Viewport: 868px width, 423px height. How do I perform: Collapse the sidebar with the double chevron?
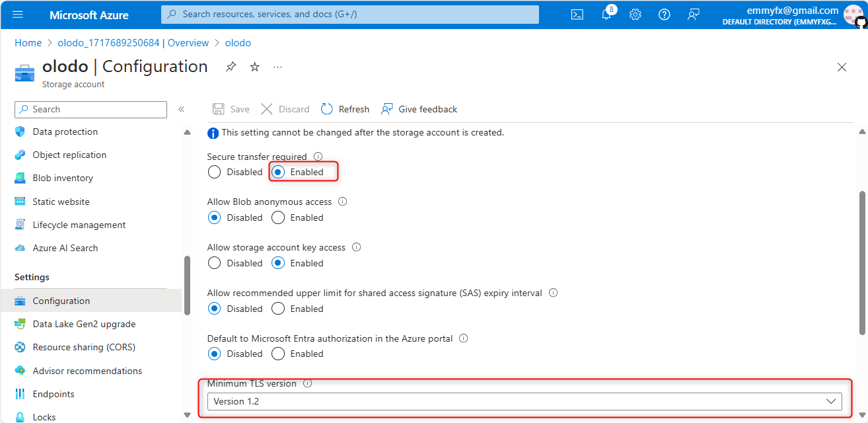[x=181, y=110]
